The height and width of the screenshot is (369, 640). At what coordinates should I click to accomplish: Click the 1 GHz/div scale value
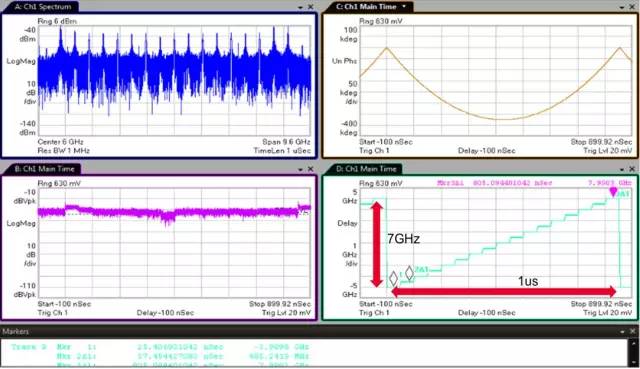pos(350,254)
